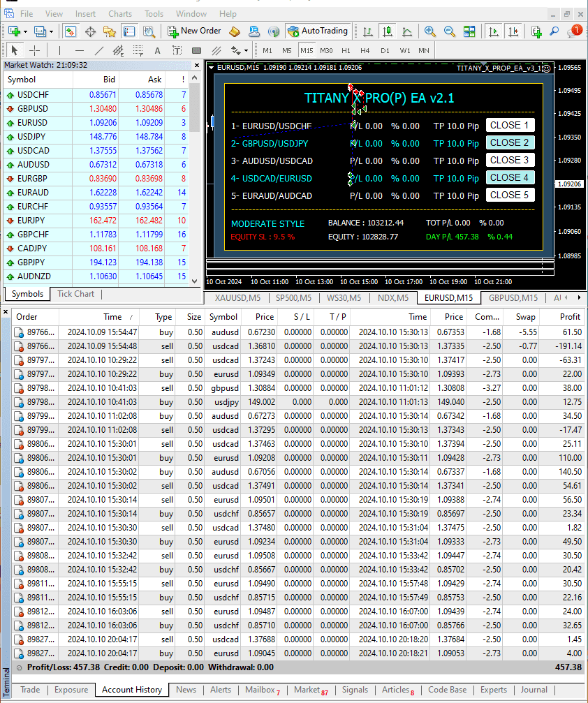Click the cloud VPS hosting icon
Viewport: 588px width, 703px height.
(x=254, y=31)
